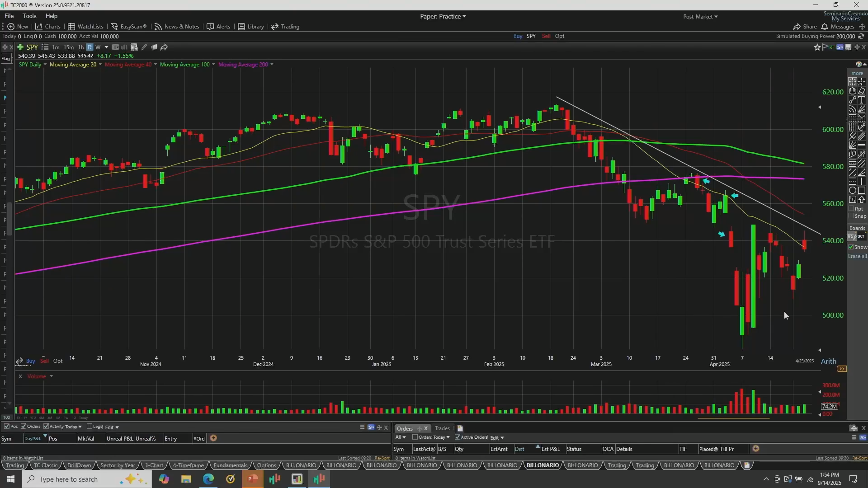Open the Tools menu
The height and width of the screenshot is (488, 868).
tap(29, 16)
